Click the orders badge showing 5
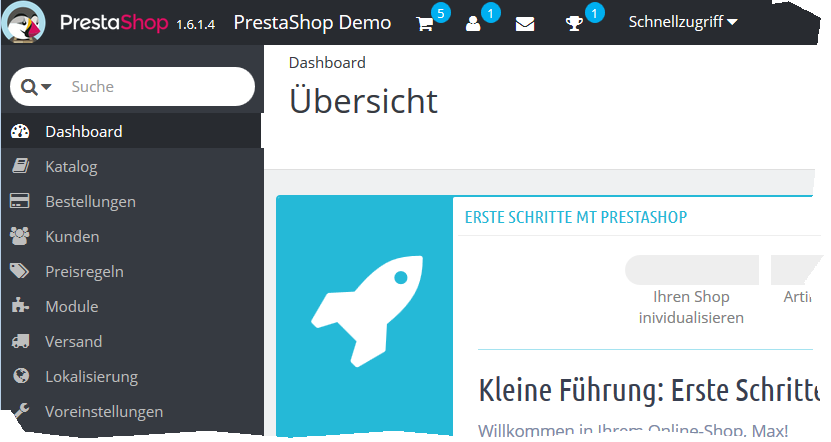 click(441, 13)
